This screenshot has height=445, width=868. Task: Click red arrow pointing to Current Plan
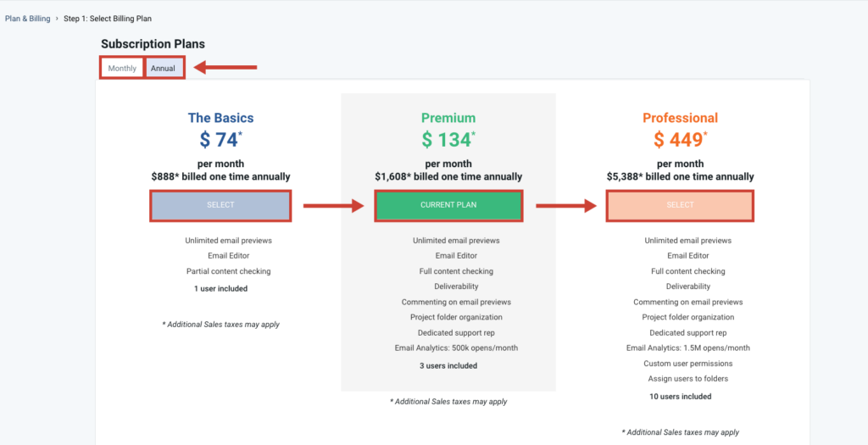pos(333,206)
